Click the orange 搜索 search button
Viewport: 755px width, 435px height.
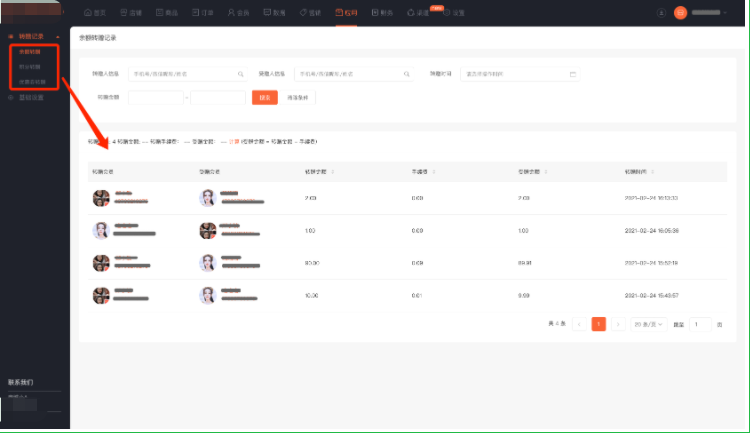(x=265, y=97)
